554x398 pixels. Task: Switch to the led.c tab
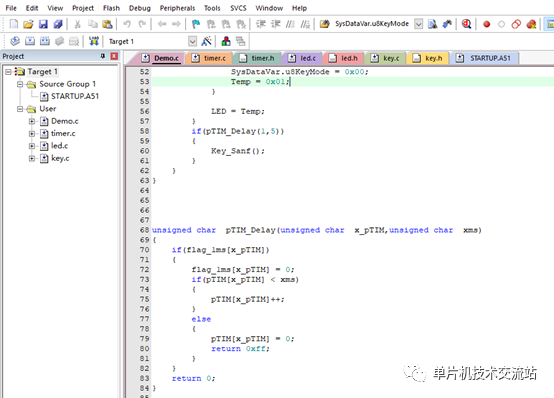[302, 58]
